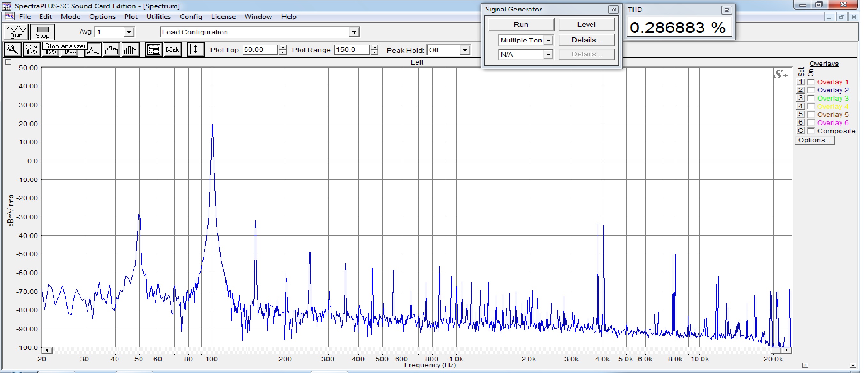
Task: Check the Composite overlay box
Action: (x=811, y=131)
